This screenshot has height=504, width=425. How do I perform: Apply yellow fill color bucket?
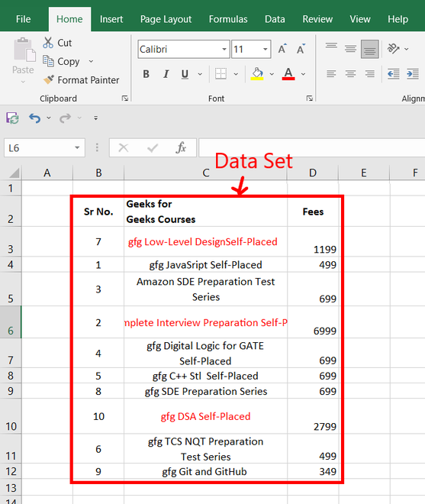point(257,74)
